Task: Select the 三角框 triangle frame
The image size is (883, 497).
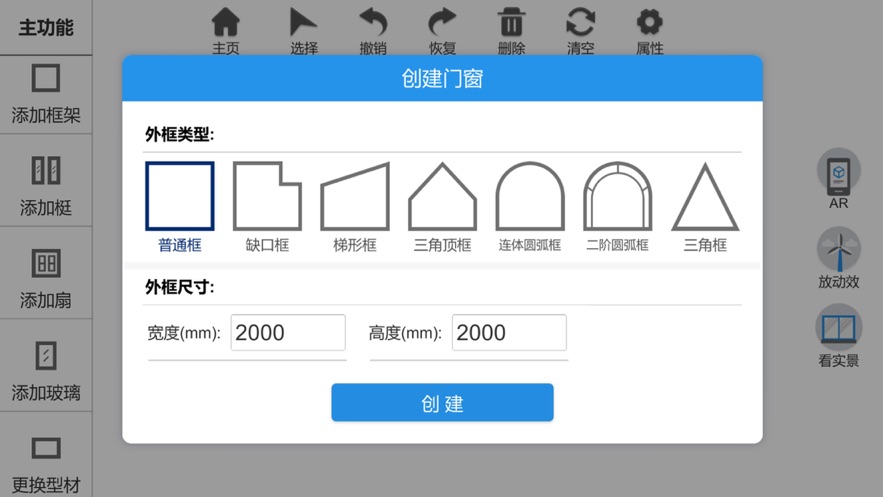Action: (x=705, y=207)
